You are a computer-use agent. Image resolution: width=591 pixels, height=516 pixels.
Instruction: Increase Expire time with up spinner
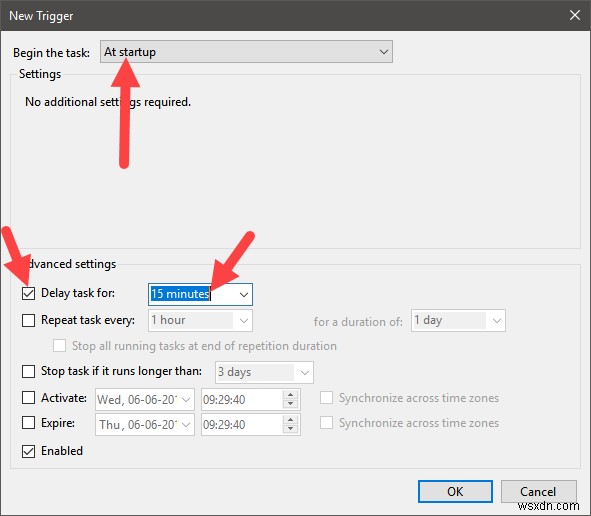coord(290,420)
